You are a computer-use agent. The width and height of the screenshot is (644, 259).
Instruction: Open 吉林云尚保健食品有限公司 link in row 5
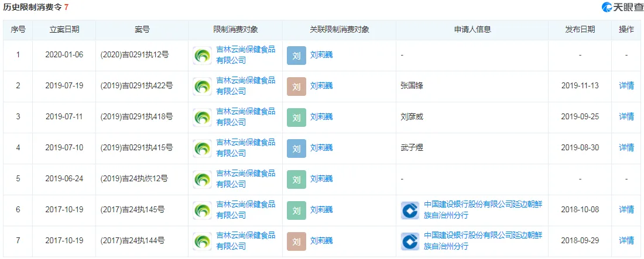(246, 179)
